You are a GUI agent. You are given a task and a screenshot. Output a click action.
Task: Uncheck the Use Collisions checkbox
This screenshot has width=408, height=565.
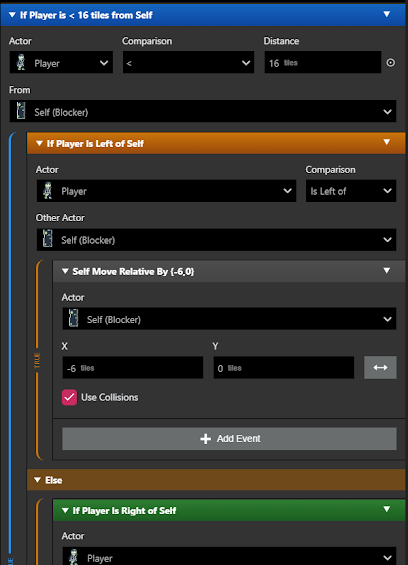click(69, 397)
